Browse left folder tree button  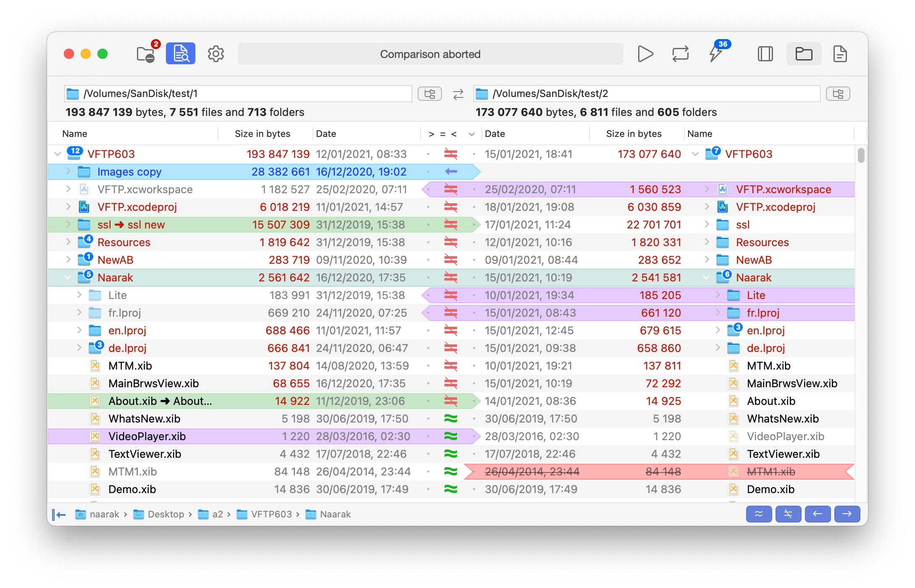(429, 94)
